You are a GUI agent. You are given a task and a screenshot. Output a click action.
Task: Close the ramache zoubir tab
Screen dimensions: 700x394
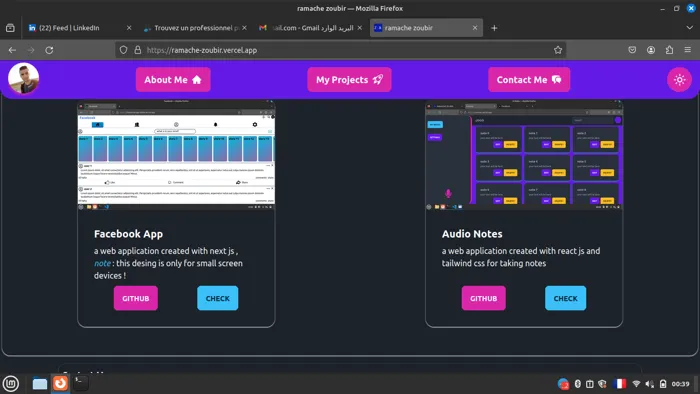coord(475,28)
